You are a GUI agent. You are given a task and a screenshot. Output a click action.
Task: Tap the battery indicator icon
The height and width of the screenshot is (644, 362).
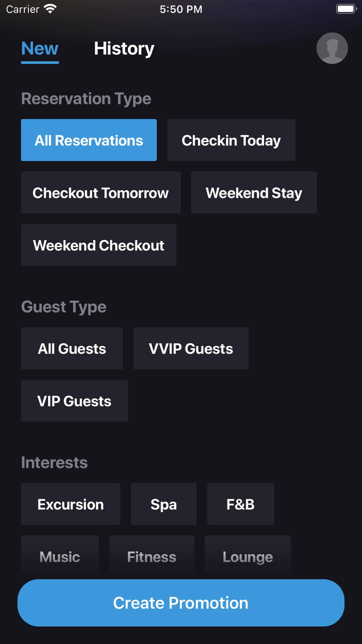[346, 9]
